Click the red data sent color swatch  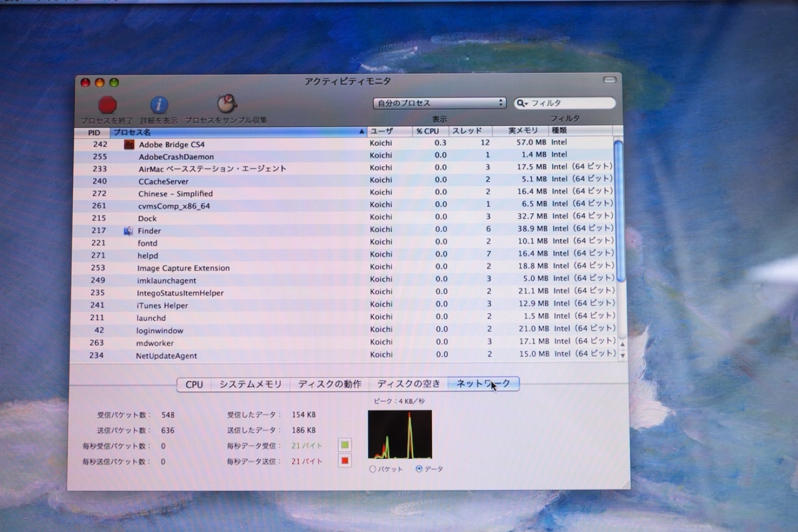pyautogui.click(x=345, y=461)
